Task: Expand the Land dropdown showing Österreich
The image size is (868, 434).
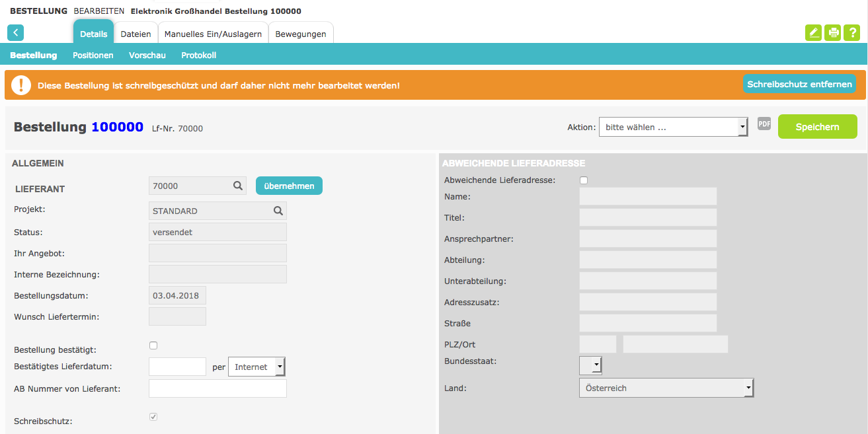Action: tap(666, 388)
